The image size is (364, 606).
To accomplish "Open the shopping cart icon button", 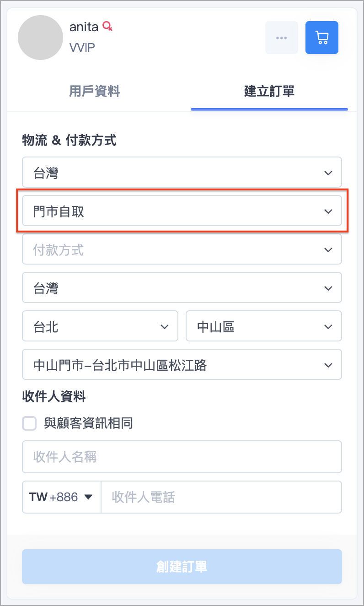I will click(322, 38).
